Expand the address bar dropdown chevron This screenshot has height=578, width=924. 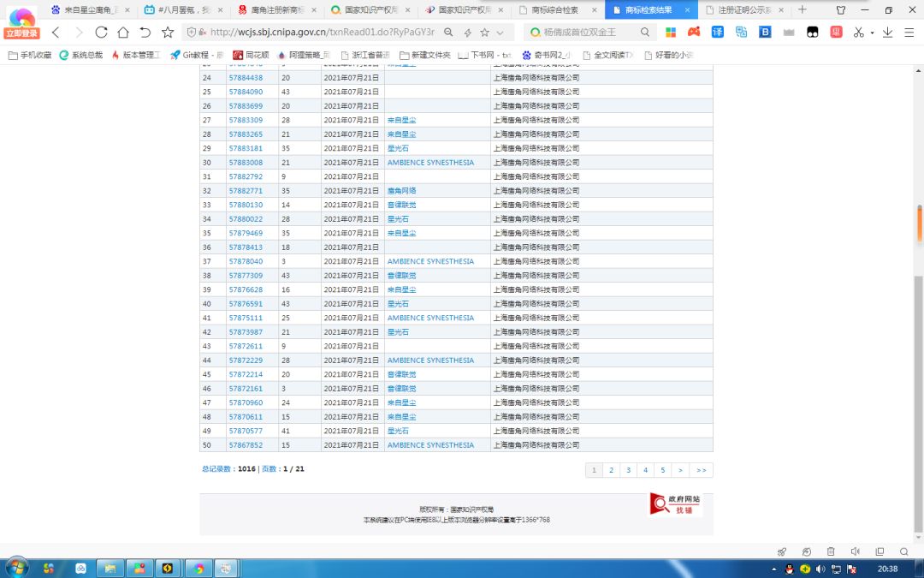[x=500, y=33]
